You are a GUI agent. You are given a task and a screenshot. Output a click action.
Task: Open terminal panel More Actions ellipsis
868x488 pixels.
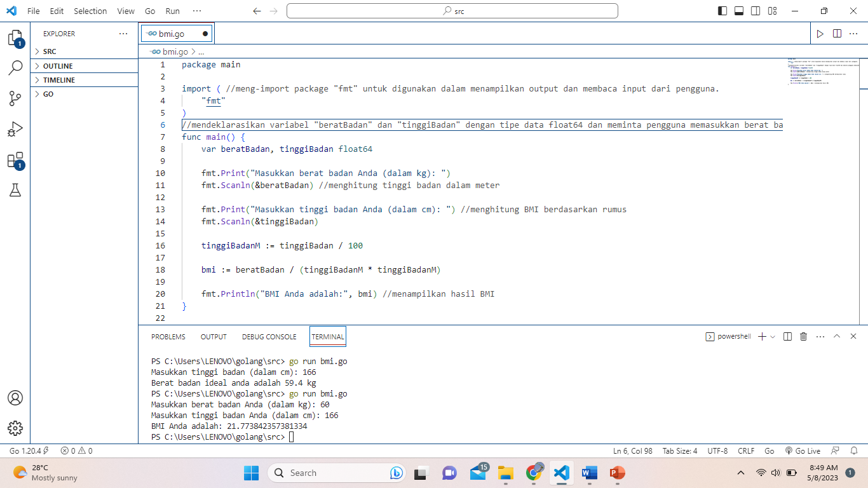(x=820, y=337)
